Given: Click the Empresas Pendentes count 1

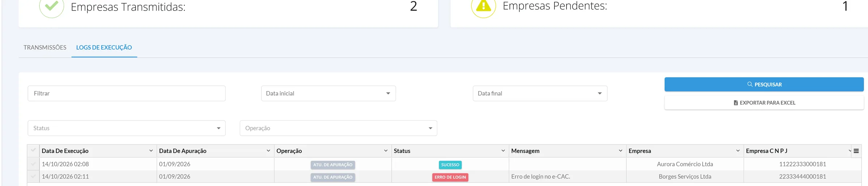Looking at the screenshot, I should tap(845, 6).
